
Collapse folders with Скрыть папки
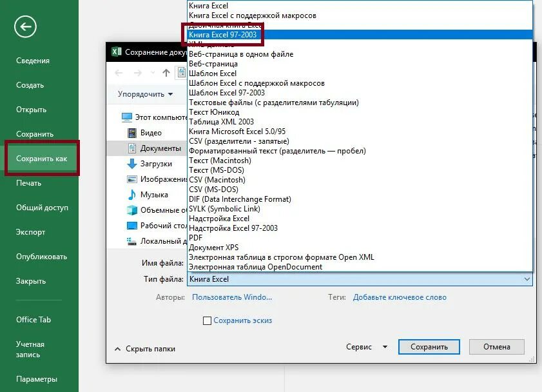pyautogui.click(x=144, y=349)
